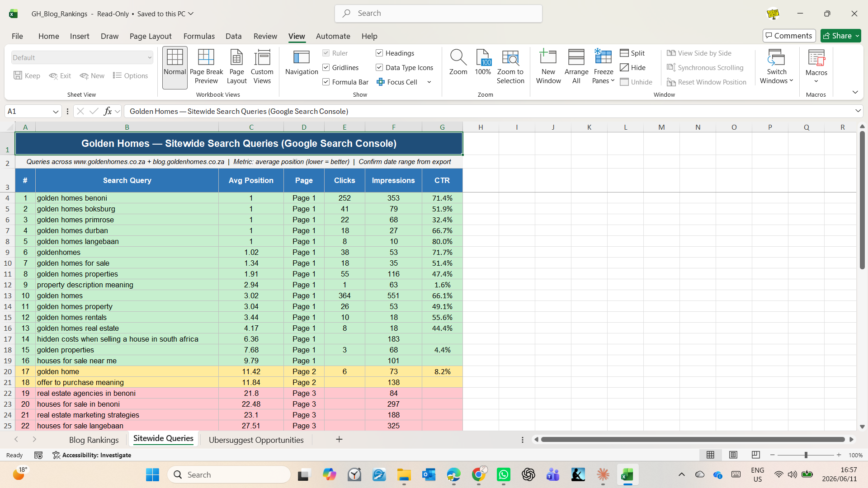Open Outlook from the taskbar
Viewport: 868px width, 488px height.
pos(429,474)
